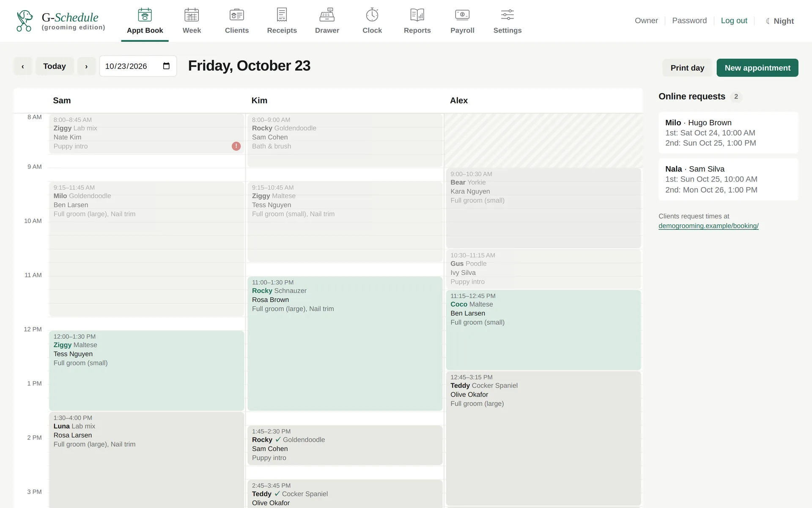Open Teddy Cocker Spaniel 2:45–3:45 PM appointment

pyautogui.click(x=345, y=494)
